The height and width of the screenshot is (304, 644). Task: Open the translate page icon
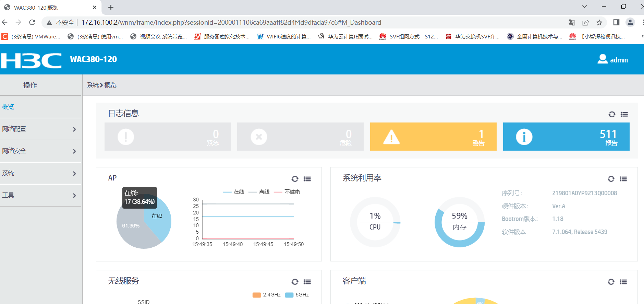point(572,22)
